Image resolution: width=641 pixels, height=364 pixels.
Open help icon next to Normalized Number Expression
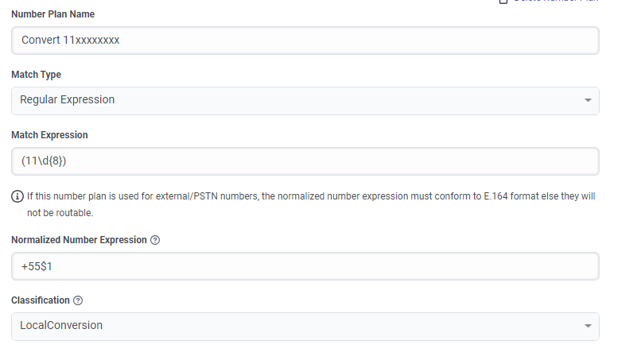pyautogui.click(x=155, y=240)
